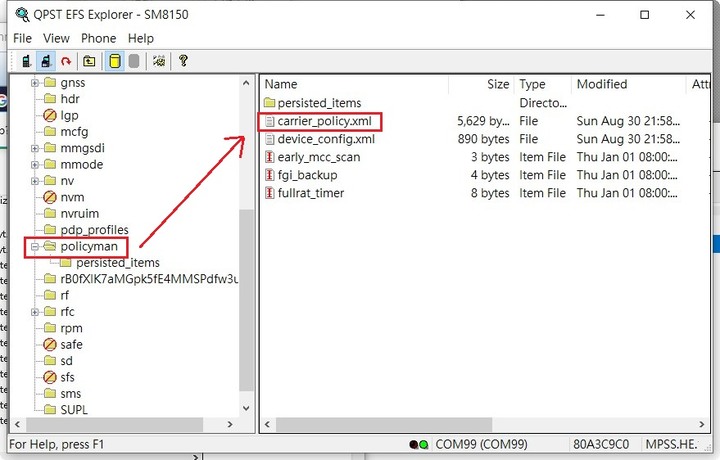Select the sd folder in tree
This screenshot has height=460, width=720.
point(66,361)
